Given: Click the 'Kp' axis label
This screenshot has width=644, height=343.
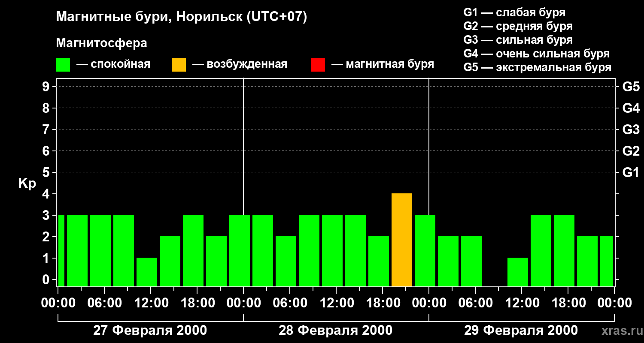Looking at the screenshot, I should click(27, 184).
